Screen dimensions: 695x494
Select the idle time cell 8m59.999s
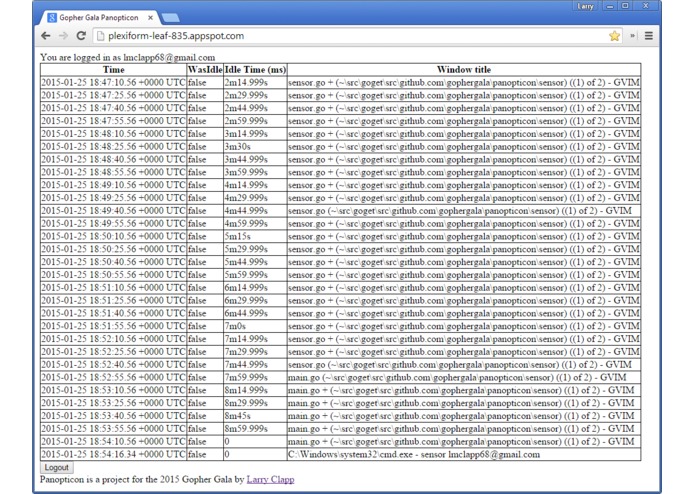(x=255, y=429)
